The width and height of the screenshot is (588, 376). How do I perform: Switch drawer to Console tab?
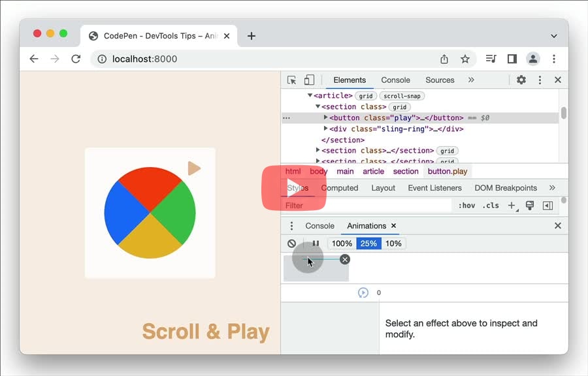click(319, 226)
